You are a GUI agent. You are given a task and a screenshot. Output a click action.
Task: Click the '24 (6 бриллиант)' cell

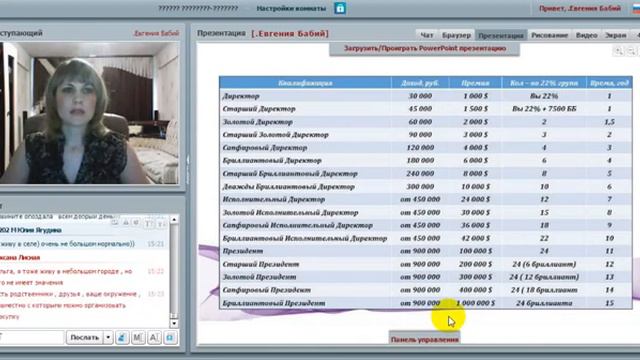(x=544, y=264)
